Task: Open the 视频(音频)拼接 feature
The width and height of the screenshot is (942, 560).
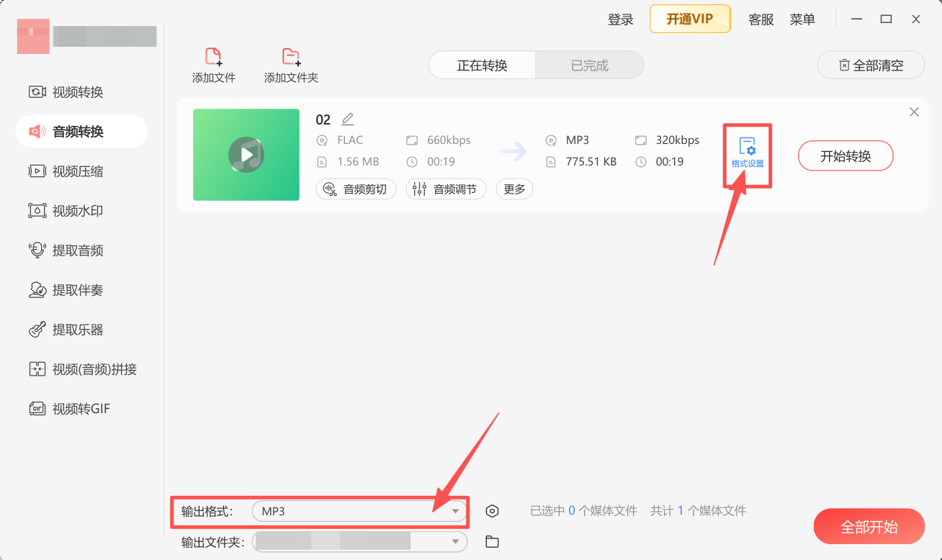Action: (81, 369)
